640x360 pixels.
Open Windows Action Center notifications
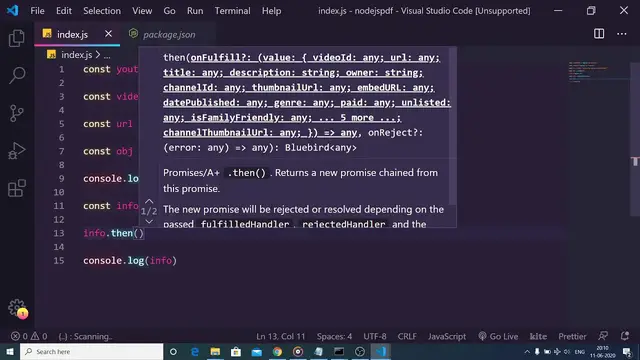tap(627, 351)
